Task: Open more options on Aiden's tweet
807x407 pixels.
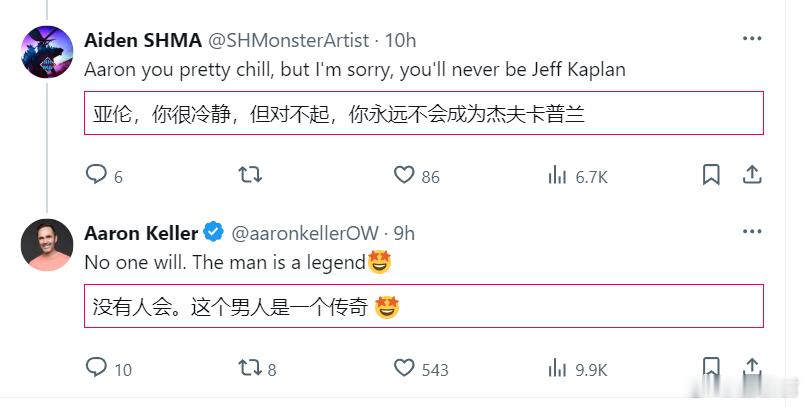Action: pos(752,39)
